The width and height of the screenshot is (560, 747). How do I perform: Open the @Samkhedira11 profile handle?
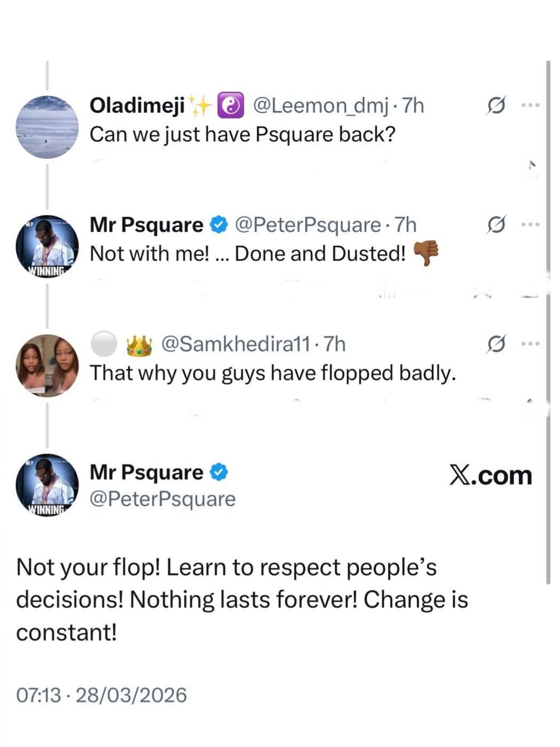[x=235, y=344]
